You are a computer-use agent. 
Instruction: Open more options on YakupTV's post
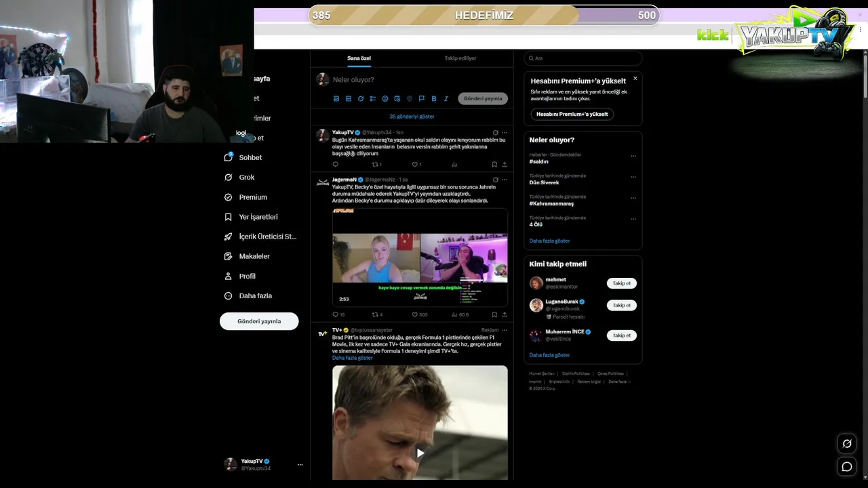point(505,133)
